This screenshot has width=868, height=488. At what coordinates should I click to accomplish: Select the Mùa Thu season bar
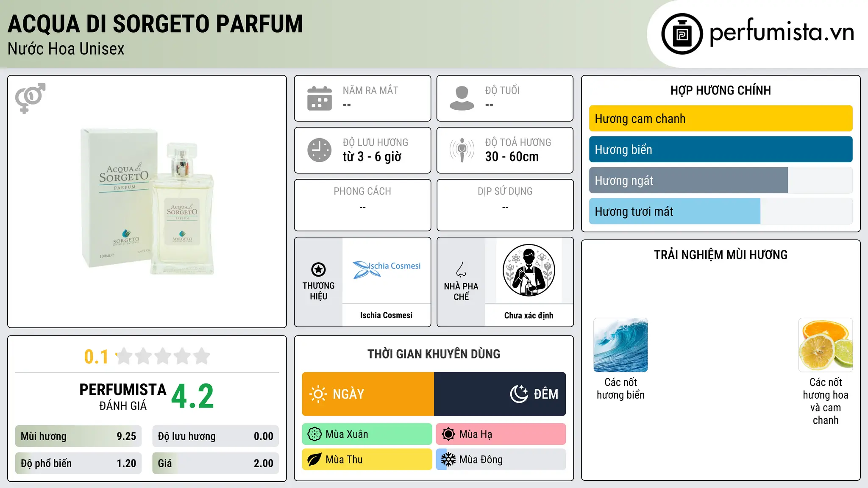point(367,460)
